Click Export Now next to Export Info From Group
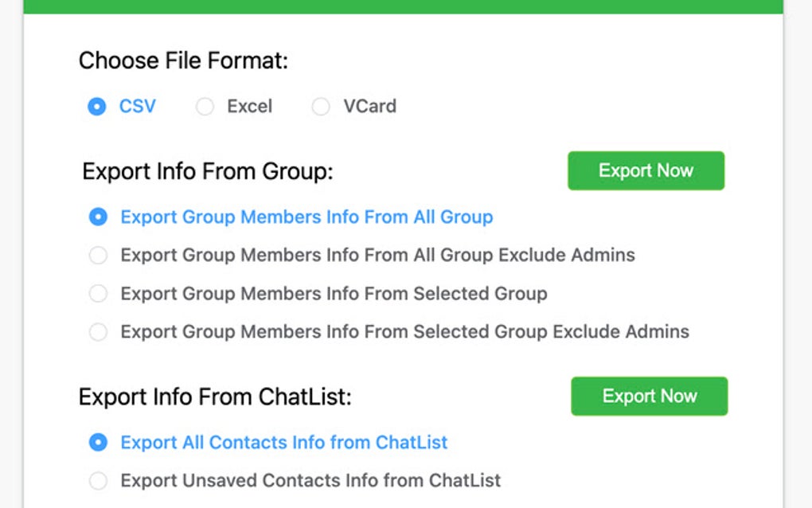 pos(646,170)
